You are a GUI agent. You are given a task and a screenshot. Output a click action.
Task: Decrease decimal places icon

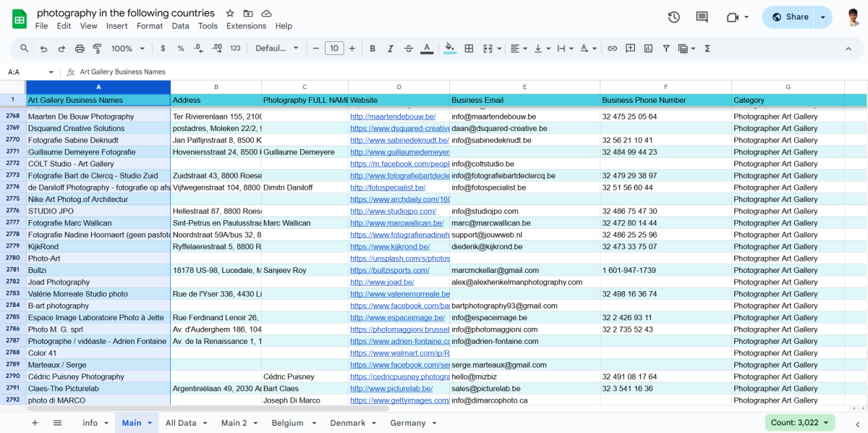tap(199, 49)
